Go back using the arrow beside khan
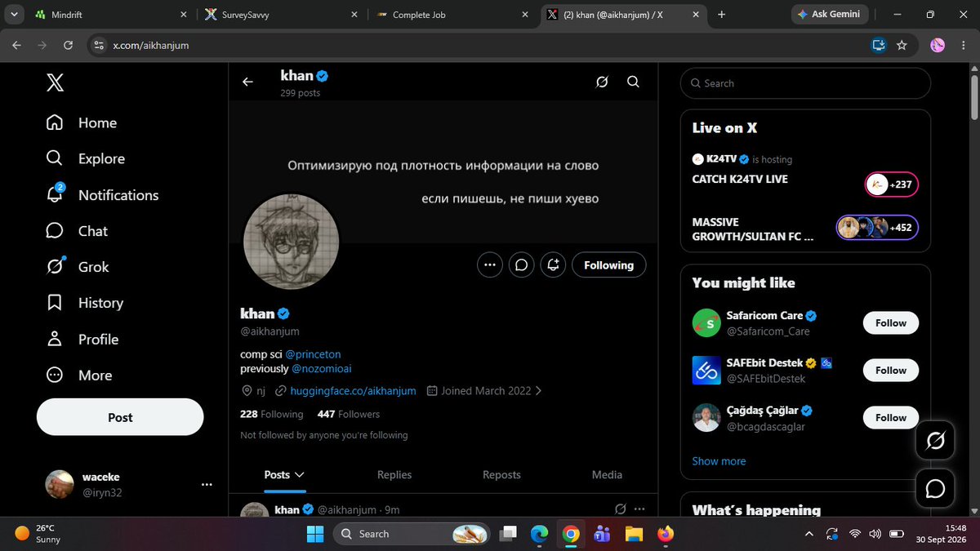This screenshot has height=551, width=980. coord(247,82)
